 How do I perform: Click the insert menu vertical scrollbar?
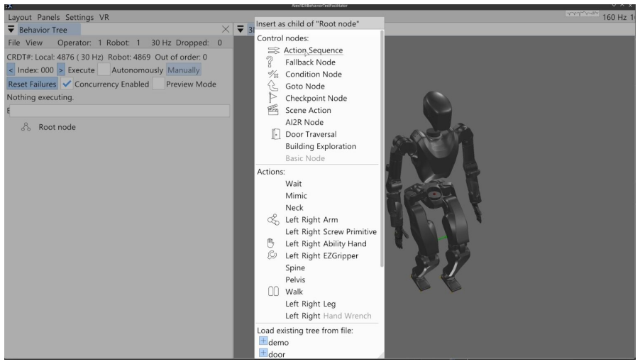382,149
